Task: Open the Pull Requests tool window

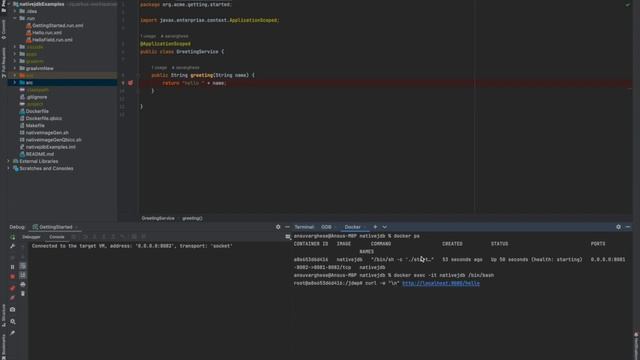Action: (x=3, y=62)
